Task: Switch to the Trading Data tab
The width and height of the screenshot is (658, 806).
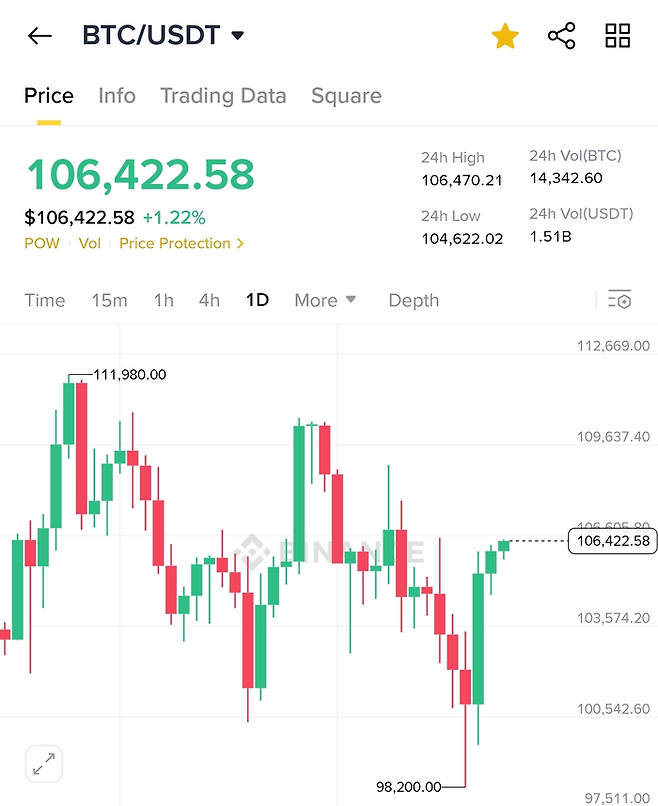Action: (x=223, y=96)
